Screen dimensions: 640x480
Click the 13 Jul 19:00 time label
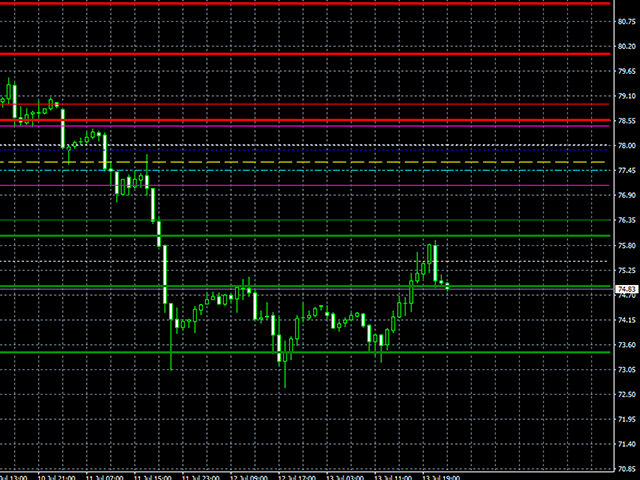[x=441, y=477]
